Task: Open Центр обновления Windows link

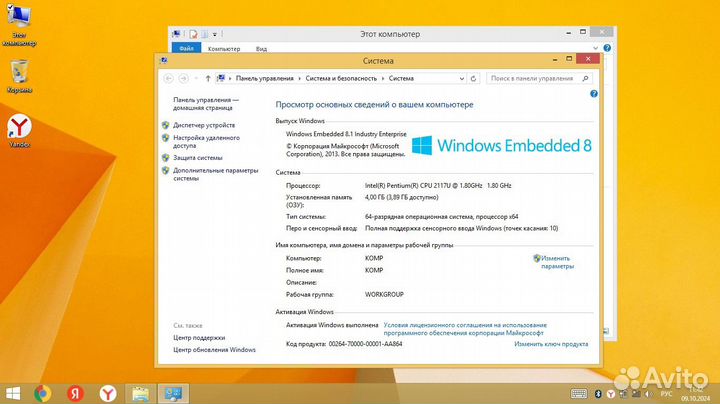Action: 214,350
